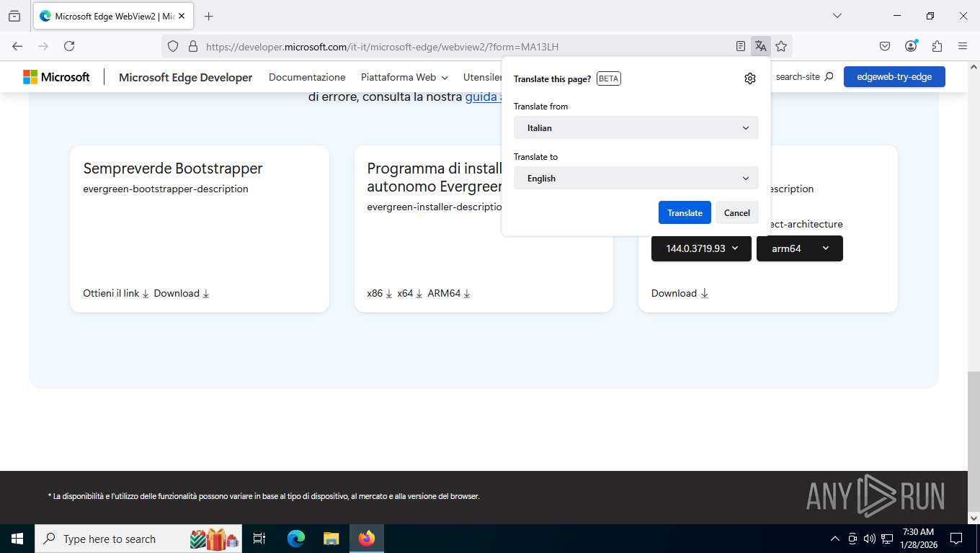Open a new browser tab
The height and width of the screenshot is (553, 980).
208,16
